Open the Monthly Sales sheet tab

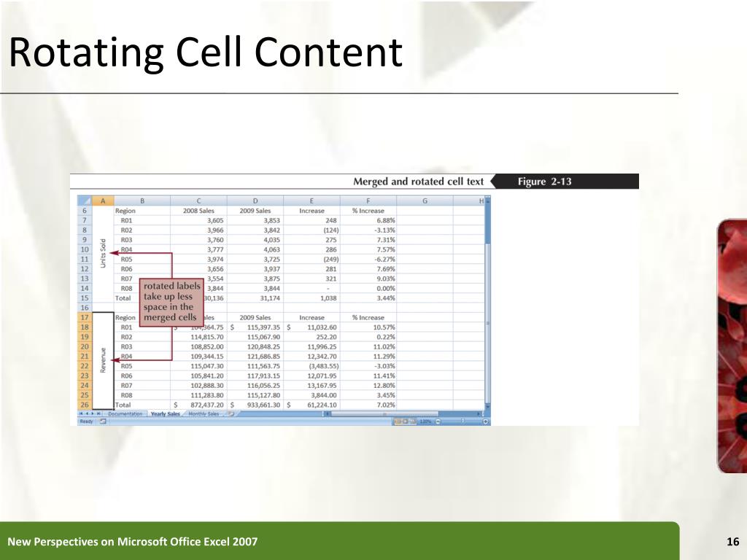click(204, 414)
